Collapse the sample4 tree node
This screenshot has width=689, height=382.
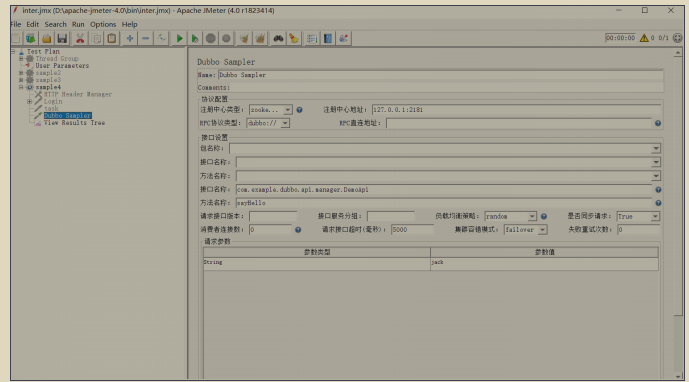coord(21,87)
